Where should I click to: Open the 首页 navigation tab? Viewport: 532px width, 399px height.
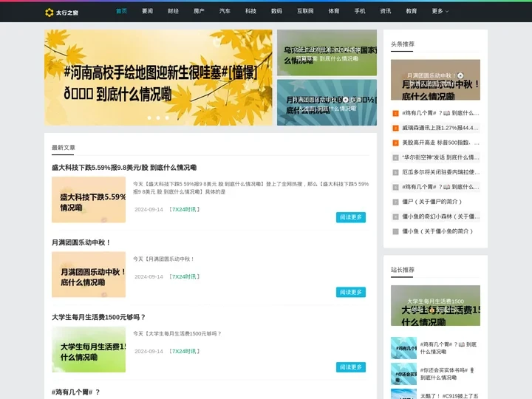coord(121,11)
